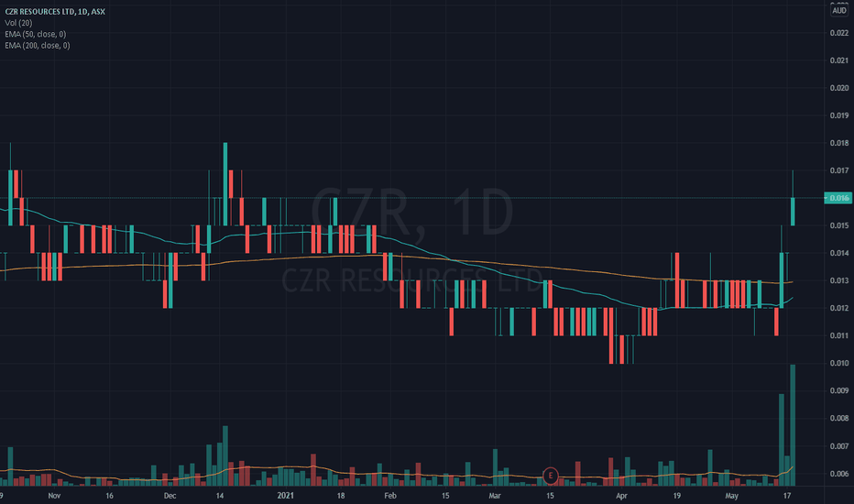The height and width of the screenshot is (504, 854).
Task: Click the earnings 'E' marker on the time axis
Action: [x=550, y=475]
